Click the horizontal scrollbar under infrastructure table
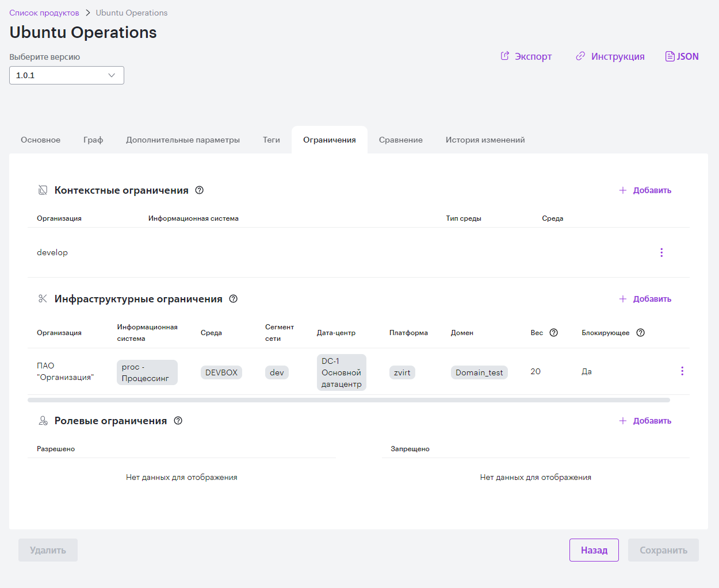 (349, 400)
